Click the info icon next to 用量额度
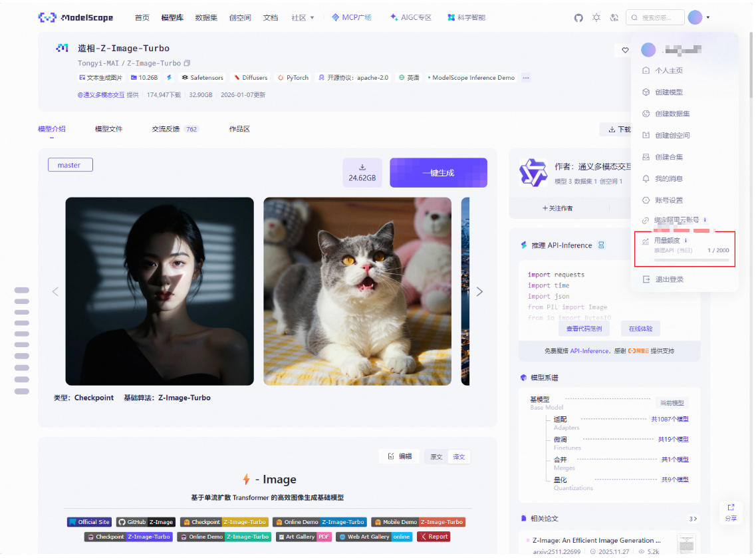756x558 pixels. 686,240
